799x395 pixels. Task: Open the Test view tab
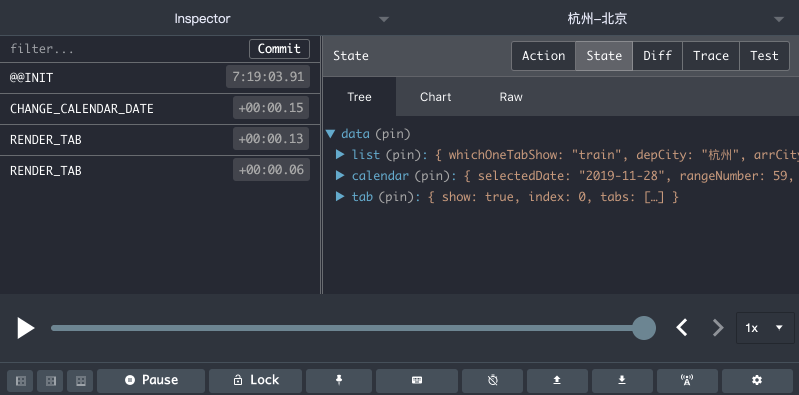764,56
